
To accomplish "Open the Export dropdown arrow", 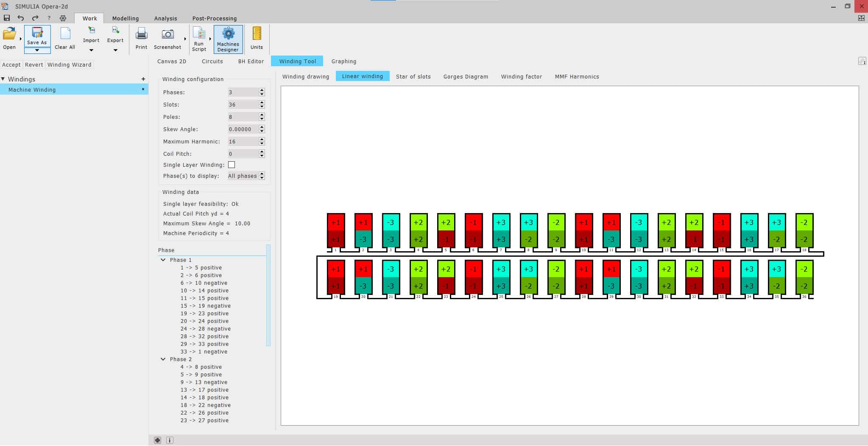I will coord(115,50).
